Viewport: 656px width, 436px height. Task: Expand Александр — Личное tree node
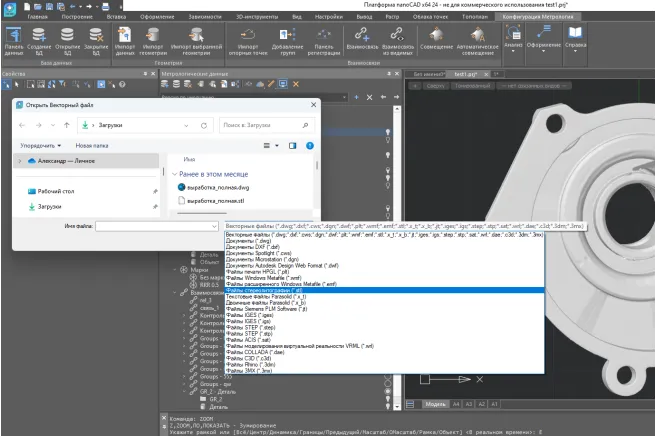tap(22, 162)
